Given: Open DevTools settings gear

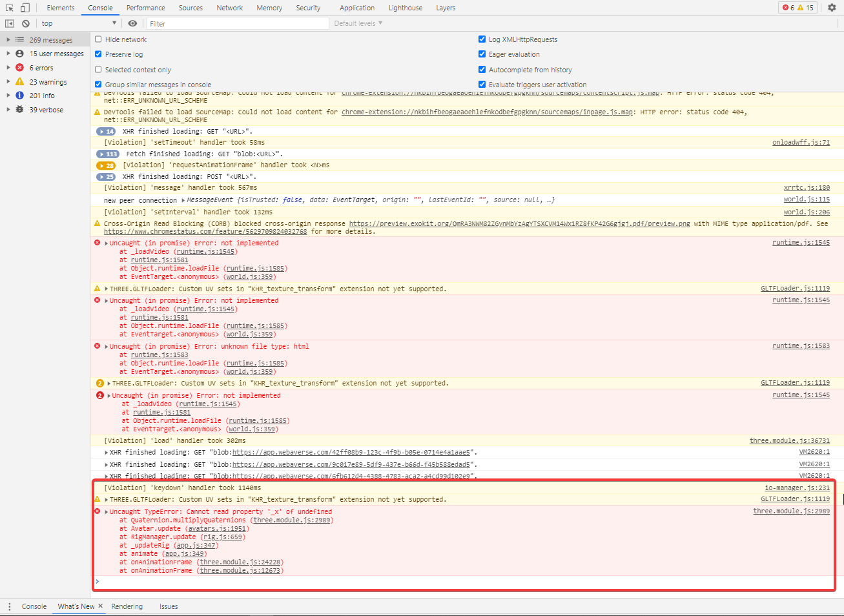Looking at the screenshot, I should click(x=832, y=8).
